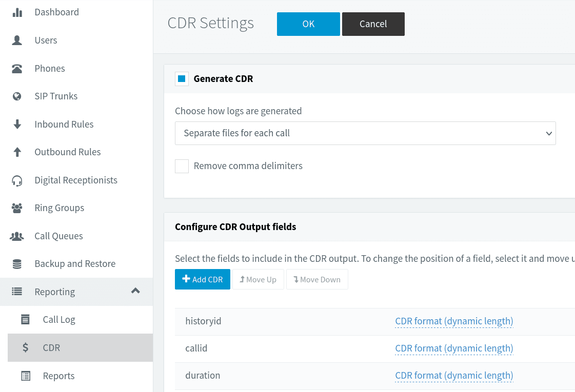Click the Digital Receptionists headset icon

[x=17, y=180]
